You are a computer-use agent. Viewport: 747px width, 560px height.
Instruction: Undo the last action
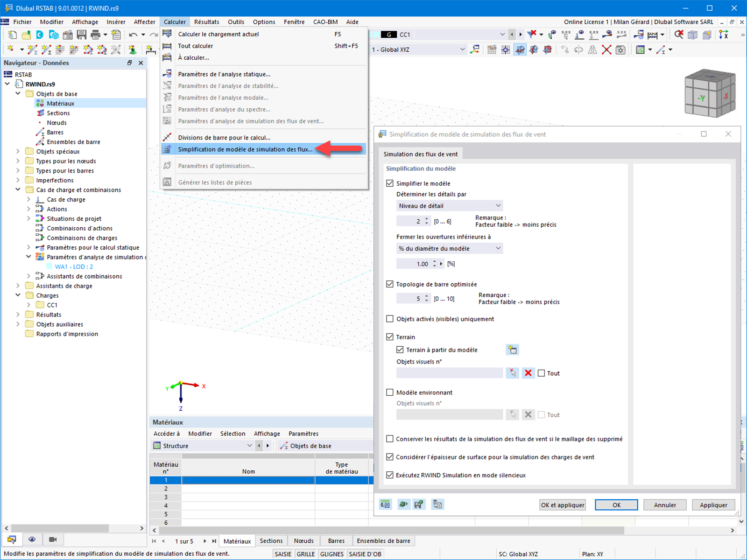coord(134,34)
